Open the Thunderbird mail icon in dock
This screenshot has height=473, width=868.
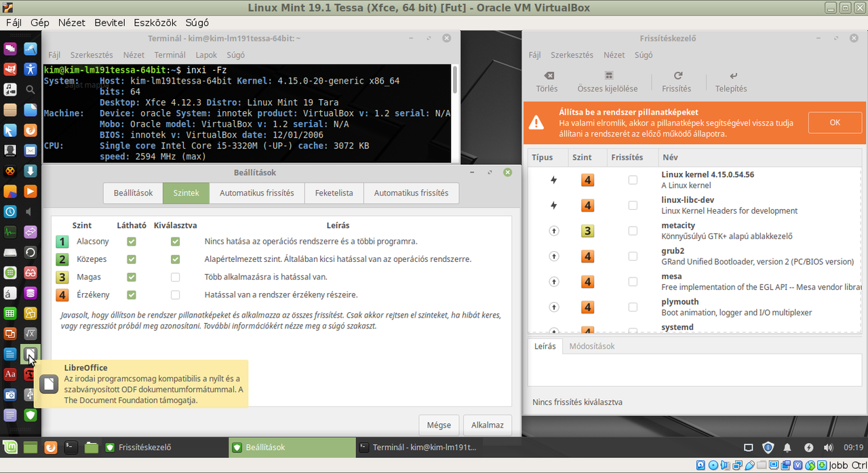(x=31, y=151)
